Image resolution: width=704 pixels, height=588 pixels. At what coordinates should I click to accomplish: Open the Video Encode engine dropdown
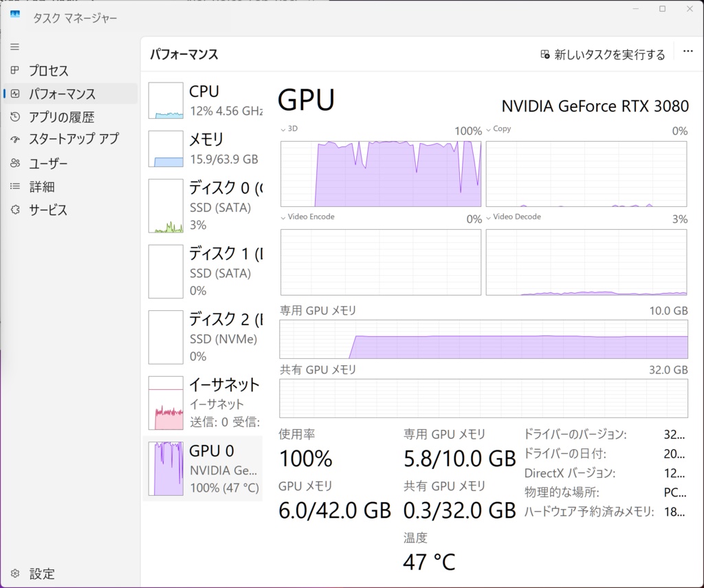[x=309, y=217]
